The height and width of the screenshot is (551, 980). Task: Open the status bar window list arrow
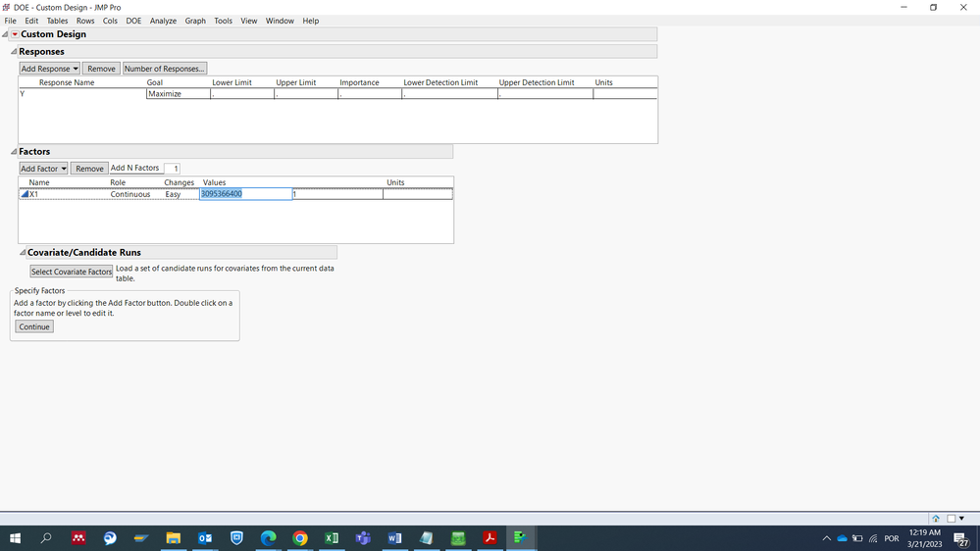click(x=961, y=519)
